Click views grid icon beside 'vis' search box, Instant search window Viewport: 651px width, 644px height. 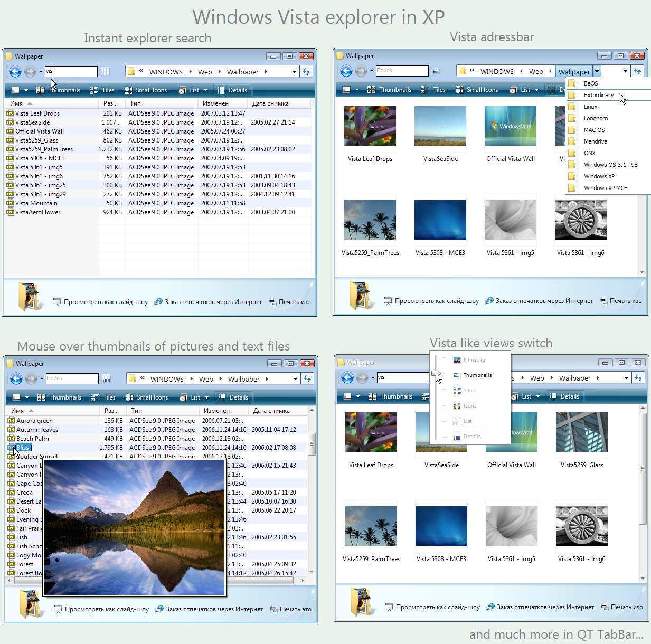click(106, 71)
